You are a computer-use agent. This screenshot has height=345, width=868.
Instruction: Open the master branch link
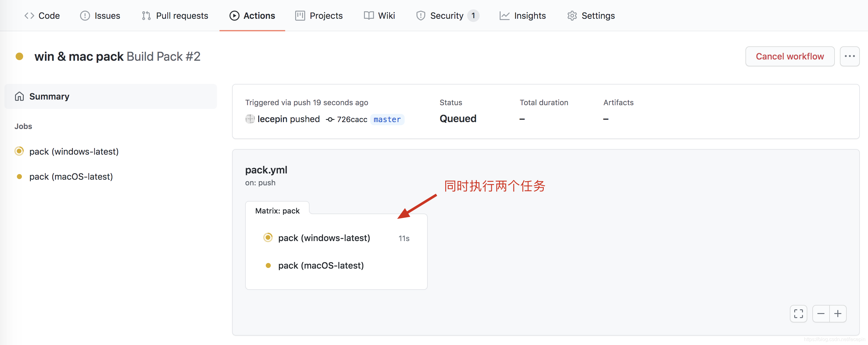(x=387, y=119)
